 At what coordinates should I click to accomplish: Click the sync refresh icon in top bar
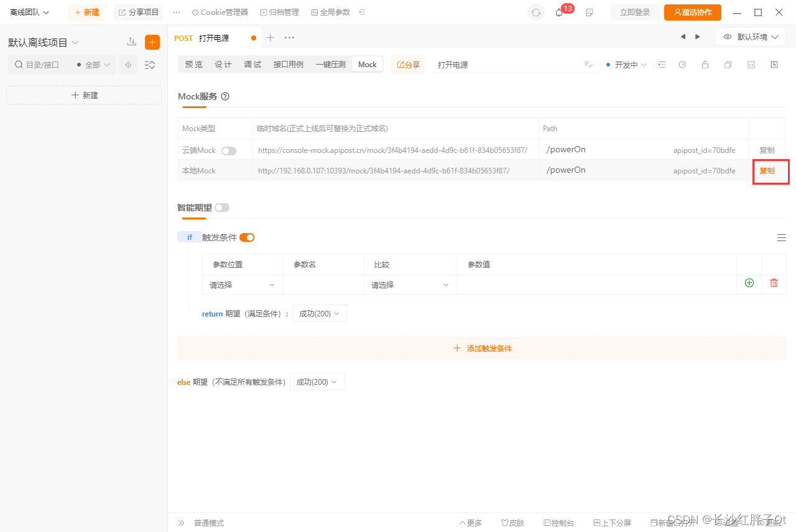(536, 12)
